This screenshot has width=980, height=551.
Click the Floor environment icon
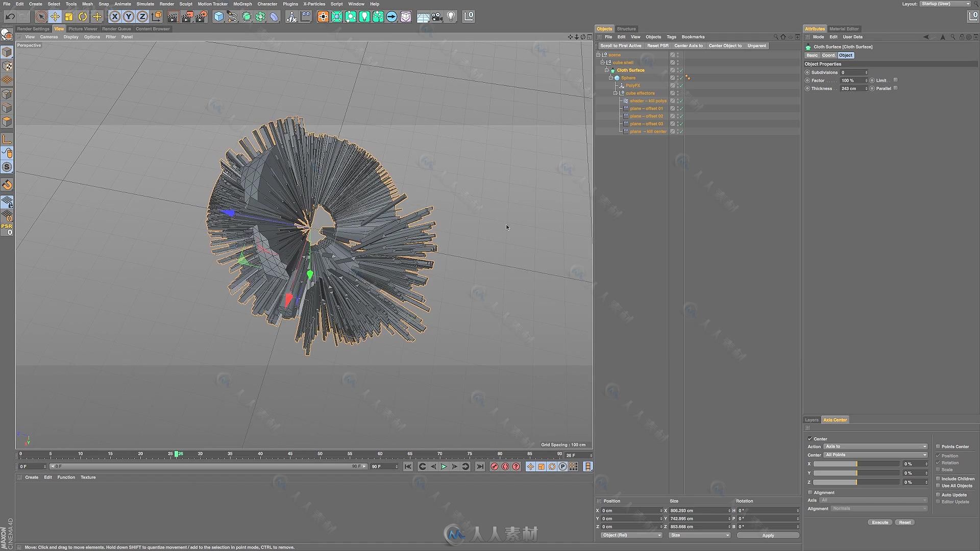[x=423, y=17]
